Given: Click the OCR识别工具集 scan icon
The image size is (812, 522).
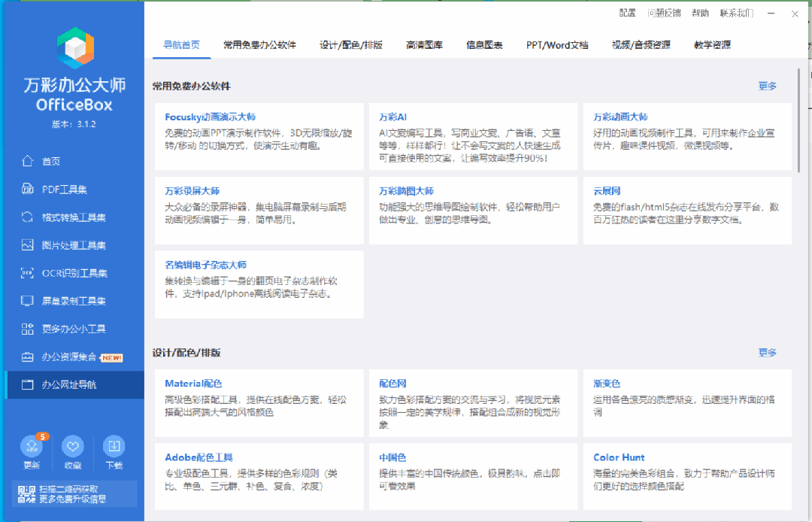Looking at the screenshot, I should [28, 273].
